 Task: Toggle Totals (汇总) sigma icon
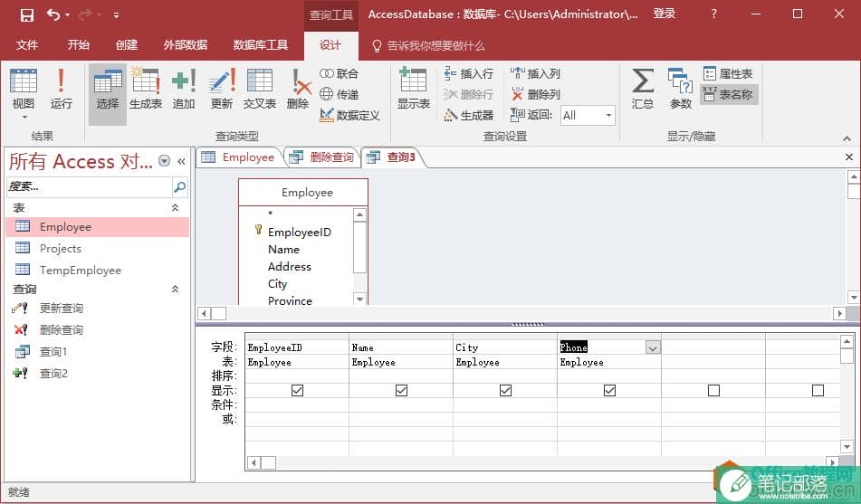point(643,89)
